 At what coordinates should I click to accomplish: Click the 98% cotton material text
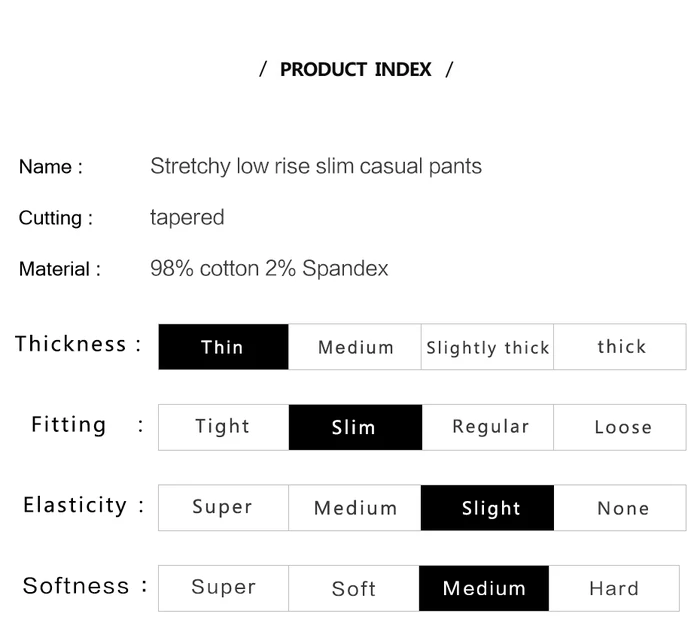(269, 268)
